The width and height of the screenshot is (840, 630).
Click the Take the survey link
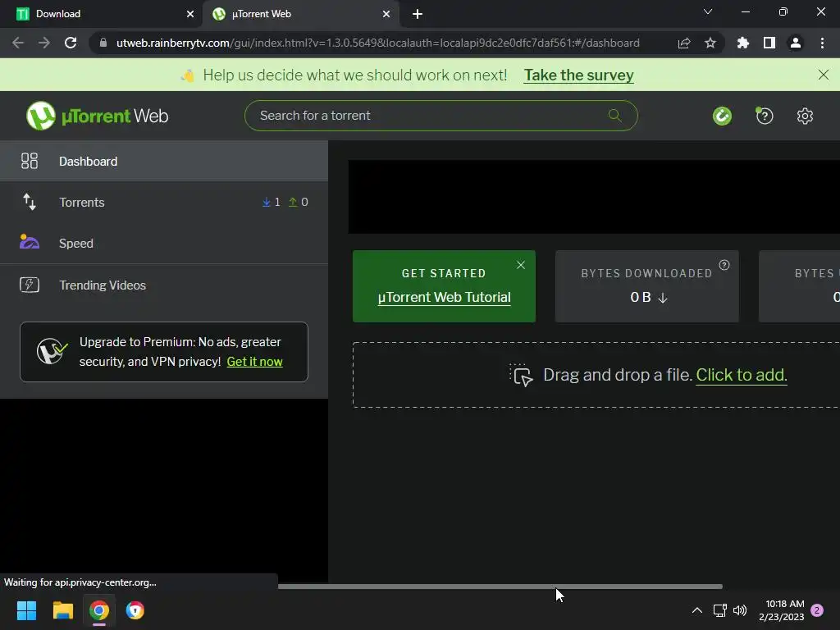(x=578, y=75)
